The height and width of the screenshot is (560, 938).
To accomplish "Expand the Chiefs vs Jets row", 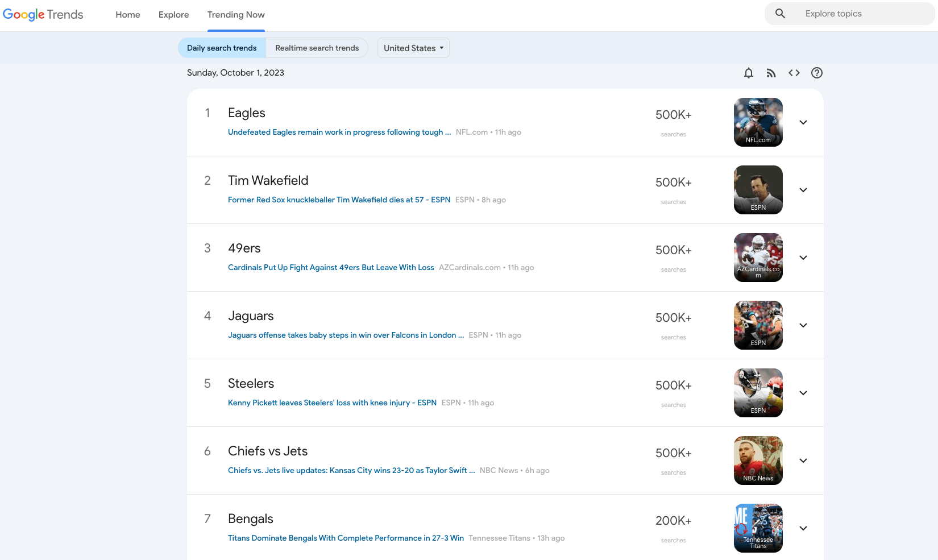I will pyautogui.click(x=803, y=461).
